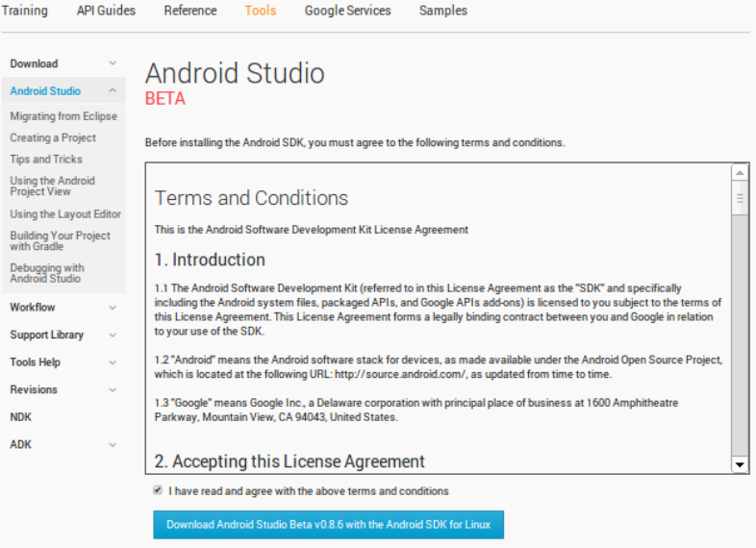Image resolution: width=756 pixels, height=548 pixels.
Task: Click the red 'BETA' label
Action: (165, 99)
